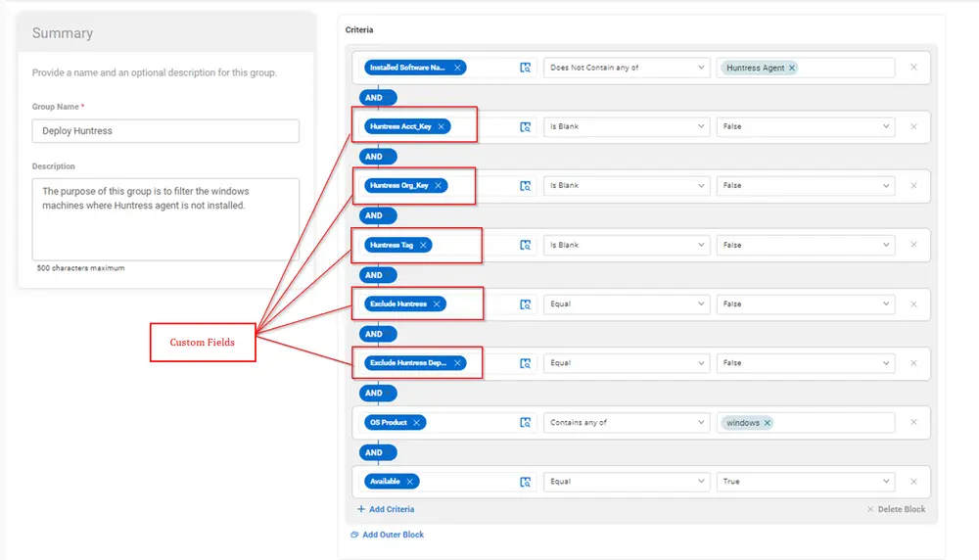This screenshot has width=979, height=560.
Task: Remove the Huntress Org_Key chip
Action: [x=439, y=185]
